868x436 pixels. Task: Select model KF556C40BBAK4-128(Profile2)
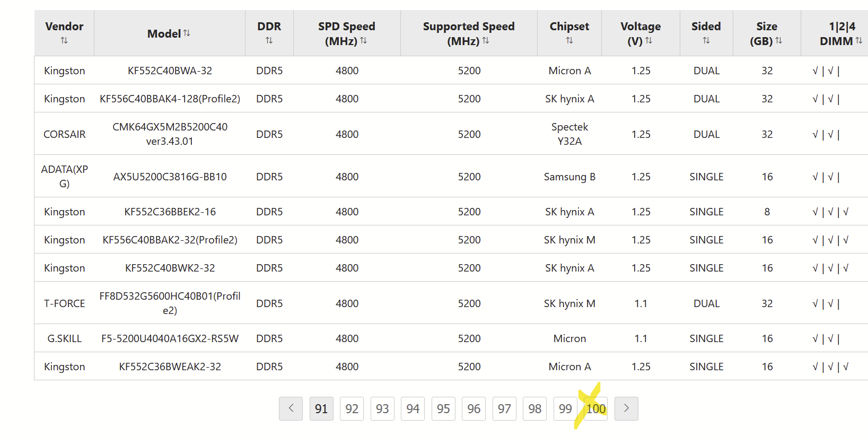pyautogui.click(x=170, y=99)
